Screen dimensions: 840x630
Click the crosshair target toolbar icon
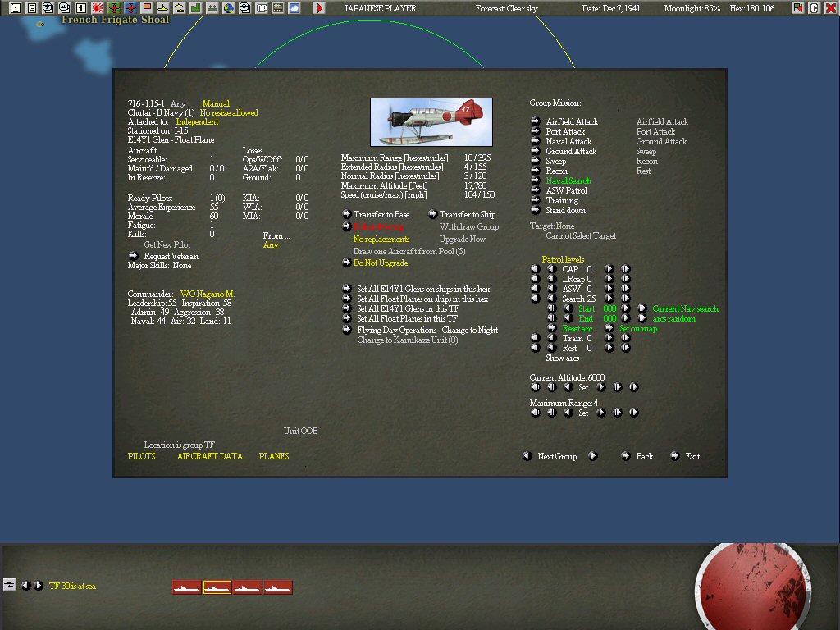[244, 8]
